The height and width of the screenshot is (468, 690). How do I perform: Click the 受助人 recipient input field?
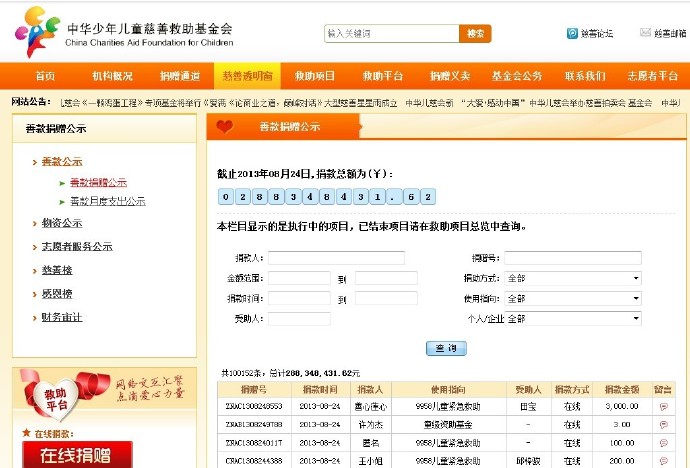pyautogui.click(x=299, y=318)
